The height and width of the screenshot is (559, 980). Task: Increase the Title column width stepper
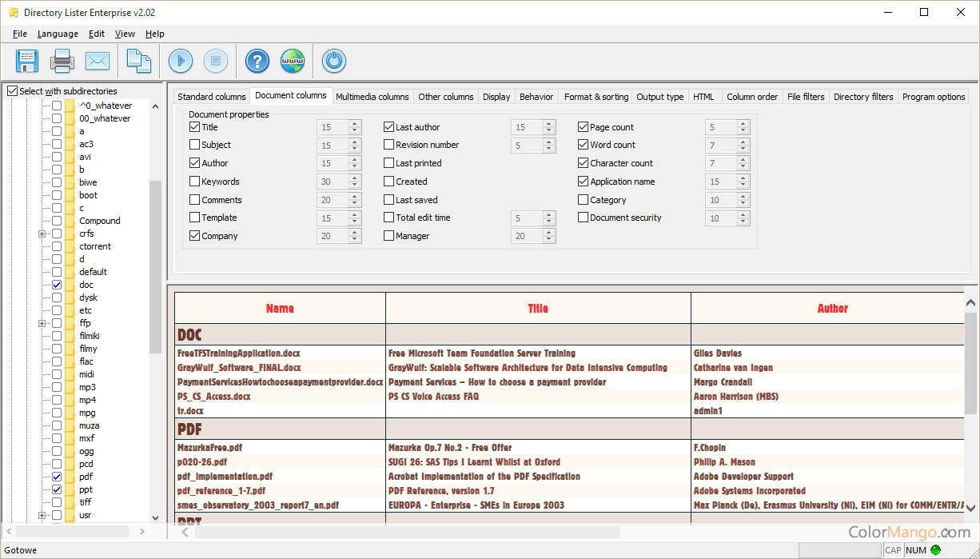point(355,124)
